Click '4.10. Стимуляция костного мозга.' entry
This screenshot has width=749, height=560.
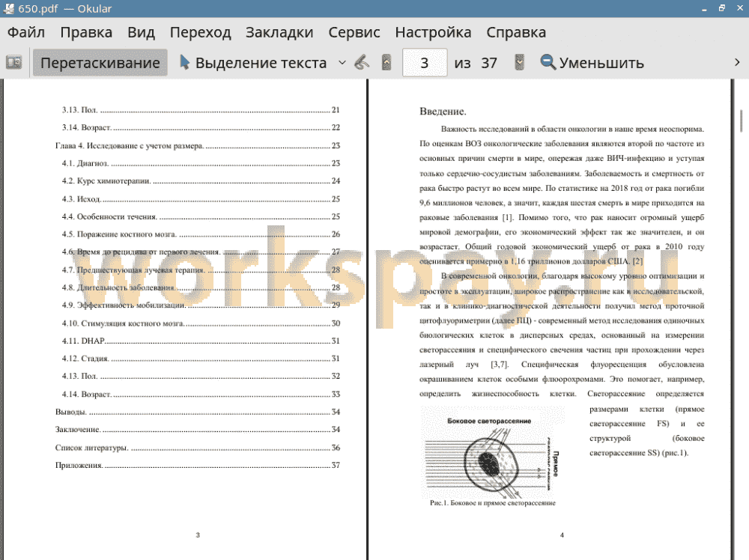[x=201, y=323]
